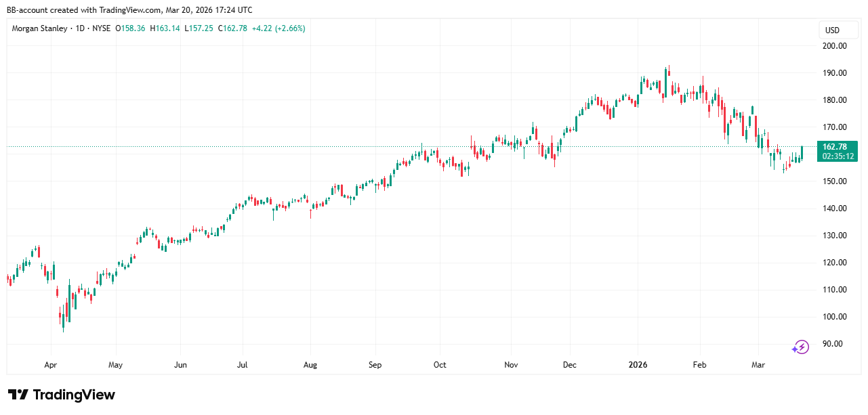
Task: Click the TradingView logo
Action: pos(62,395)
